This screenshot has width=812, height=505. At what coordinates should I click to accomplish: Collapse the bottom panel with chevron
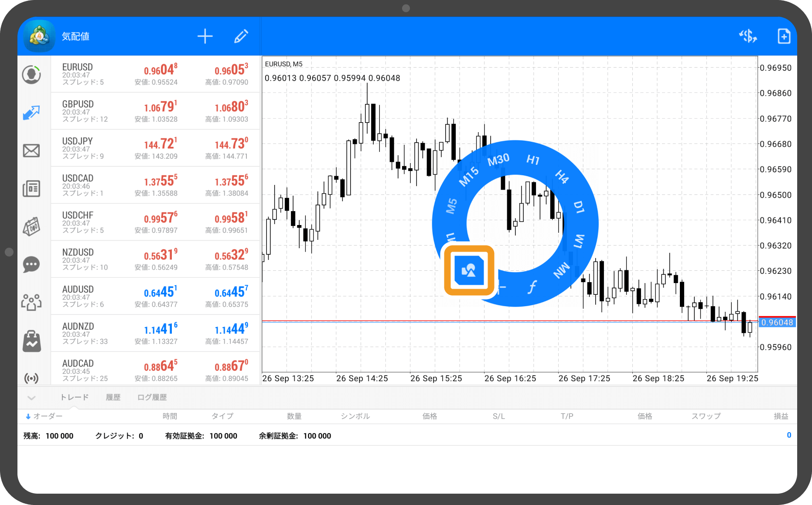click(31, 398)
